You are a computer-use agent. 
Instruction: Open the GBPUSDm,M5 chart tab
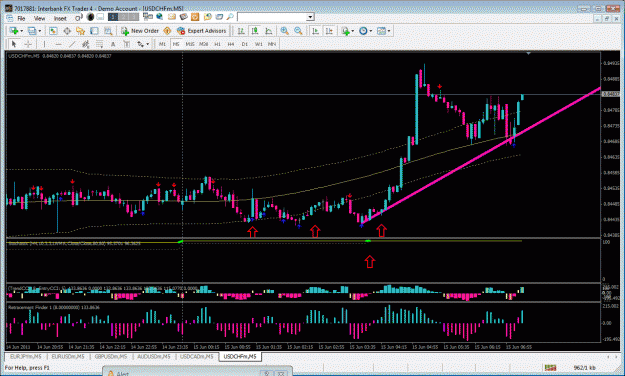point(111,356)
